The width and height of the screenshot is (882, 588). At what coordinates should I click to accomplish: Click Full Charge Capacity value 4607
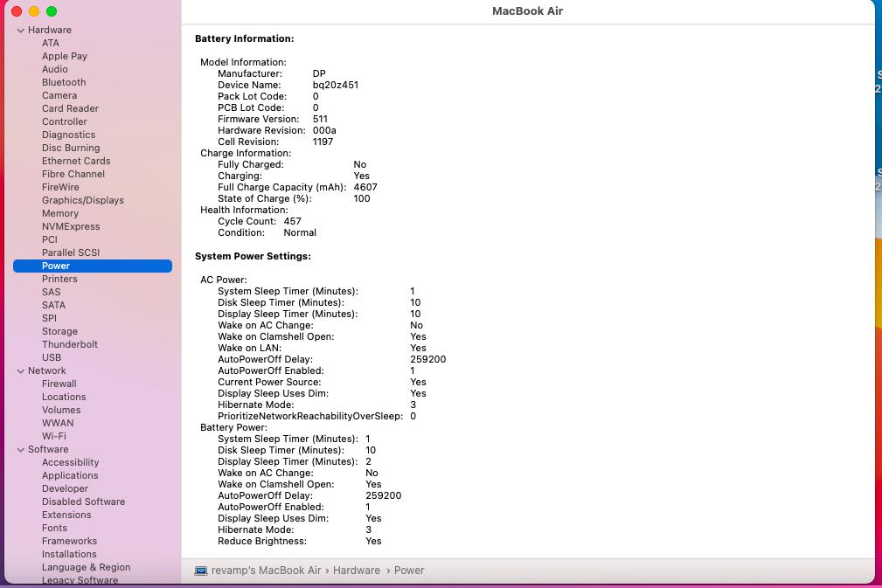365,187
